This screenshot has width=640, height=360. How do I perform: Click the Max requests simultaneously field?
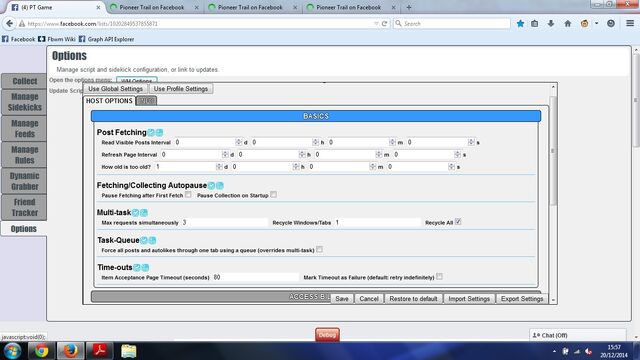pos(224,222)
